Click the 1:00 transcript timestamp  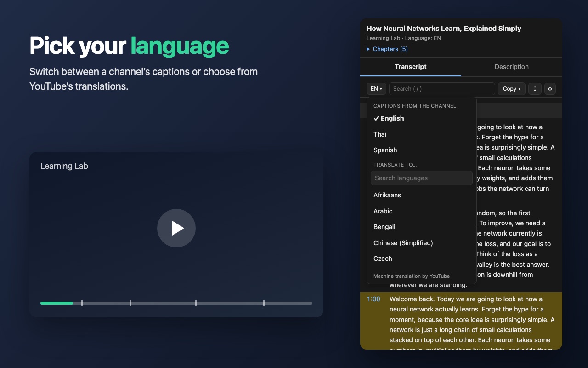tap(373, 299)
